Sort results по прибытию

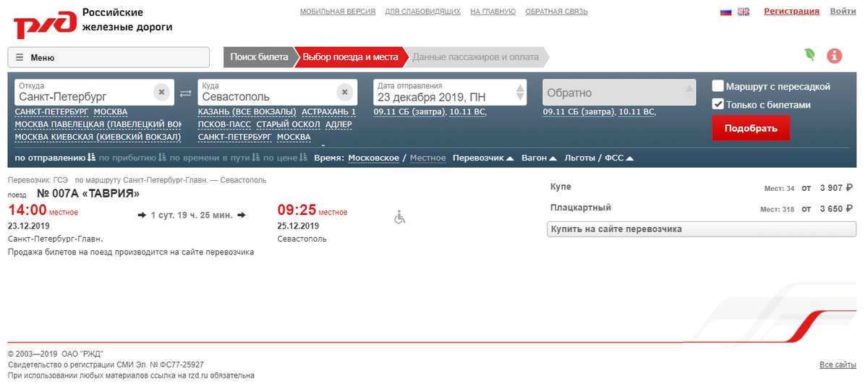coord(133,158)
